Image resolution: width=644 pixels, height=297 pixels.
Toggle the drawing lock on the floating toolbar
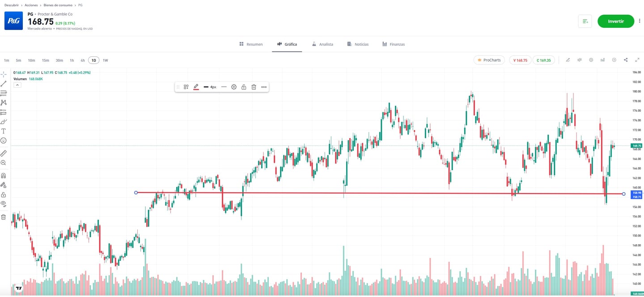(244, 87)
